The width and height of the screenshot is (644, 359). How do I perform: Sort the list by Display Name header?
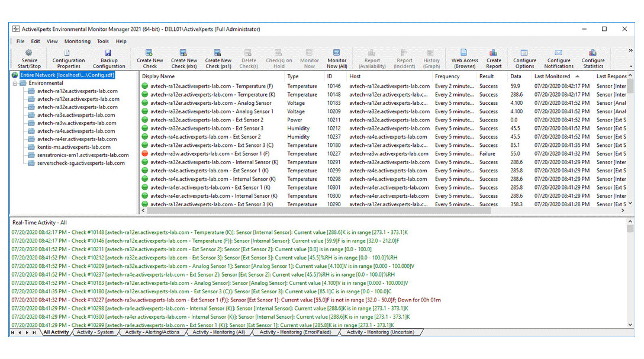[211, 76]
